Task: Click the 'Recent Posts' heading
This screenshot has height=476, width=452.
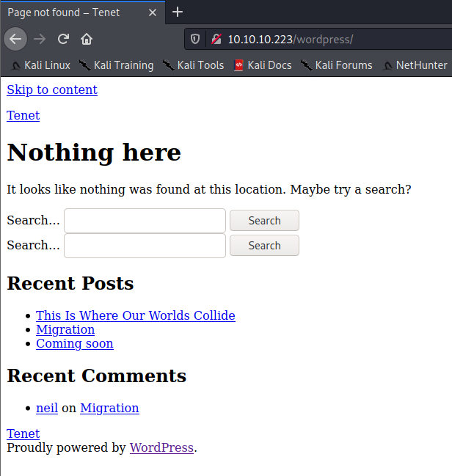Action: point(70,283)
